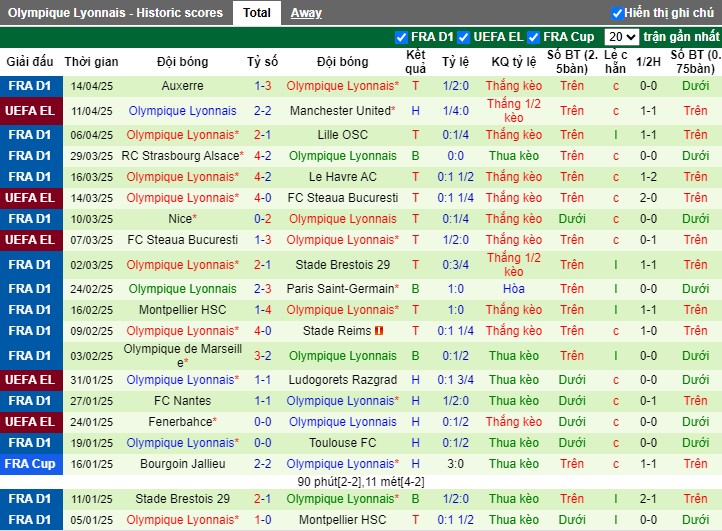Click Lille OSC team name

pos(343,134)
